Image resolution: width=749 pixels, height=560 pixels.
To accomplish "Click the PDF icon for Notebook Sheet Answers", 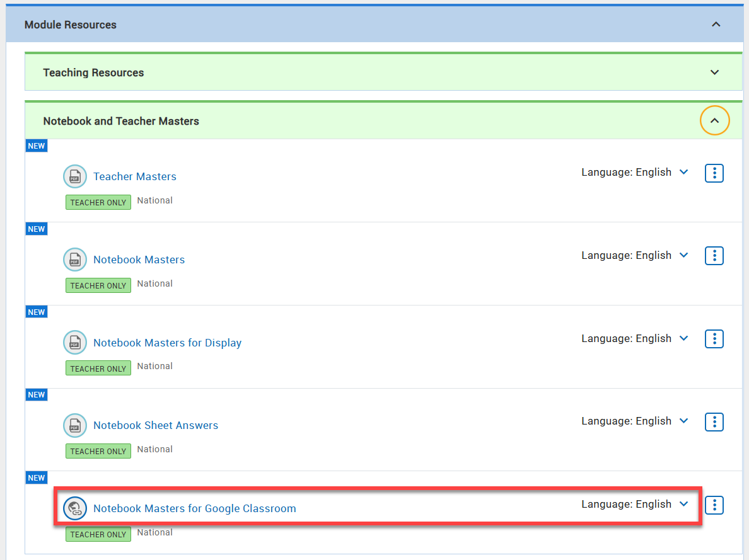I will coord(75,425).
